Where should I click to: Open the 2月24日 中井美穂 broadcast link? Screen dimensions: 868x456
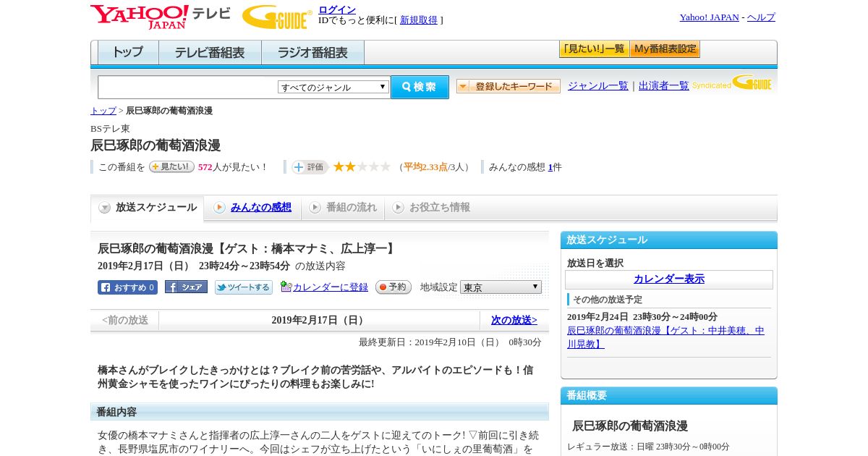(665, 337)
